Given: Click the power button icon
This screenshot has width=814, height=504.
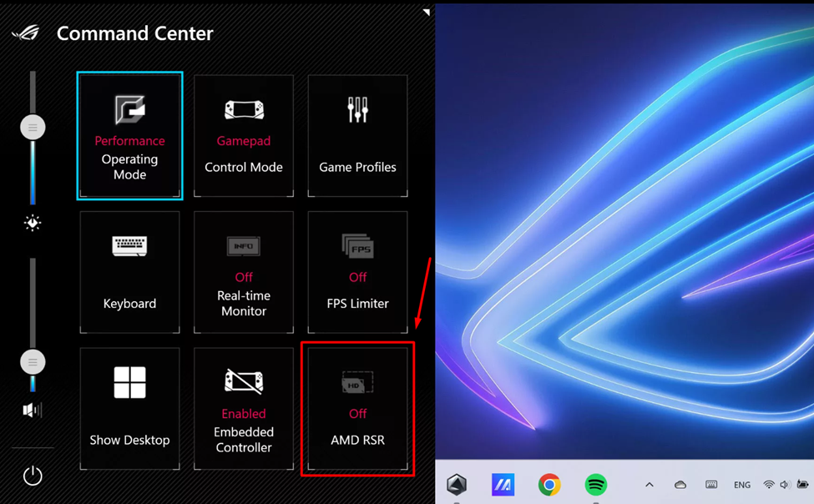Looking at the screenshot, I should click(33, 476).
